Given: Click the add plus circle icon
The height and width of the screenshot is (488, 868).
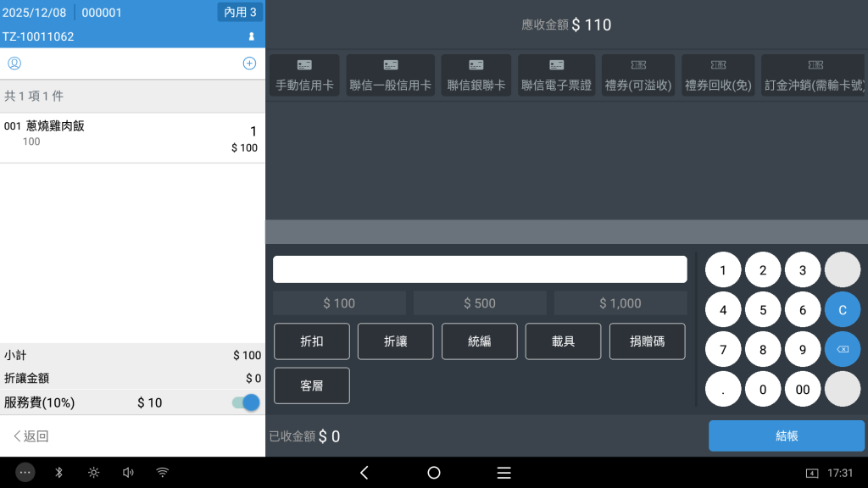Looking at the screenshot, I should [249, 64].
